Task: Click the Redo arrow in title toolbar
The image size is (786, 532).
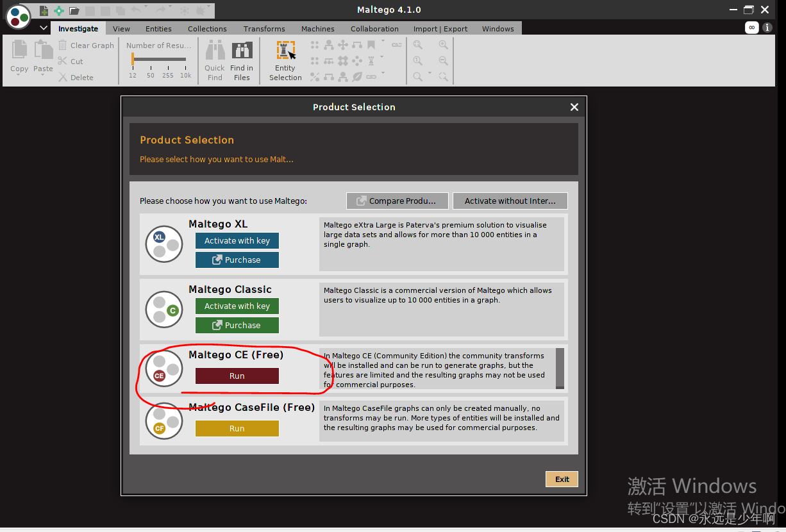Action: [x=161, y=10]
